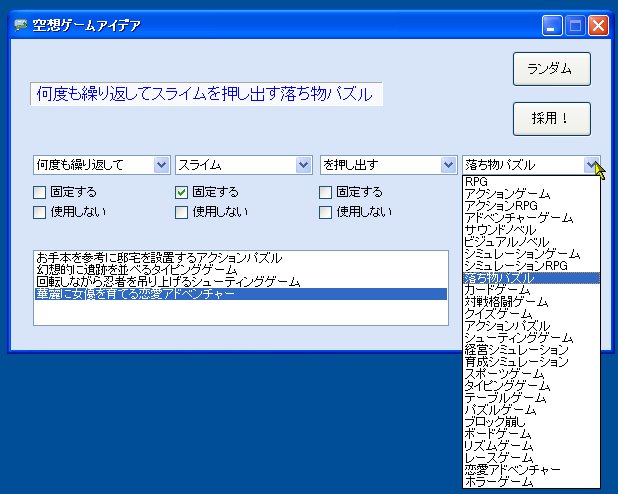Pick ビジュアルノベル from the list
Image resolution: width=618 pixels, height=494 pixels.
click(x=531, y=242)
